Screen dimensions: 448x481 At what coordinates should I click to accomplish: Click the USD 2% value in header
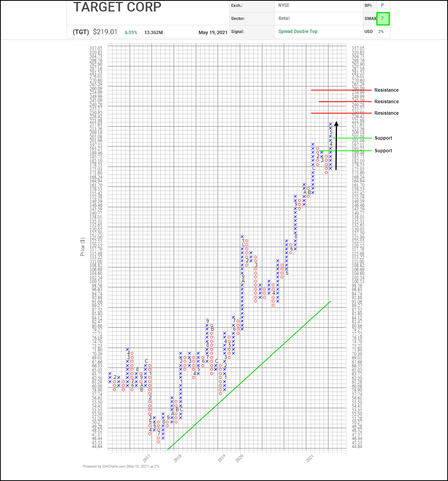381,31
